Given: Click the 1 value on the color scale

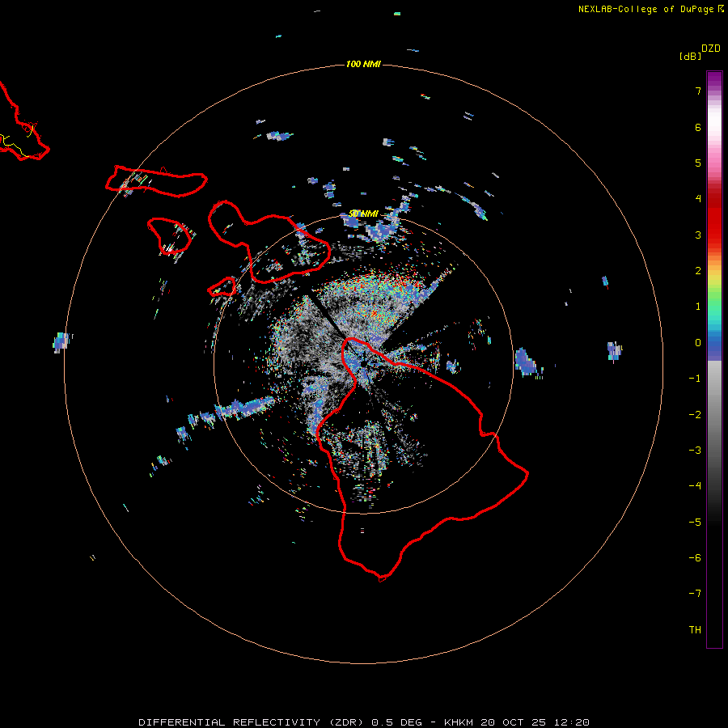Looking at the screenshot, I should (x=698, y=307).
